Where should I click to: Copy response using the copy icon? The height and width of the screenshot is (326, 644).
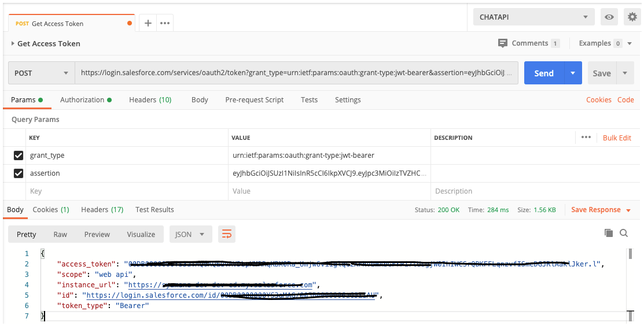609,233
